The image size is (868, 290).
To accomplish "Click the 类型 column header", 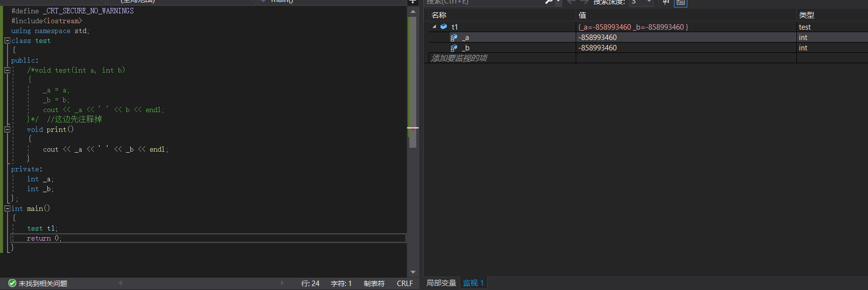I will (x=807, y=15).
